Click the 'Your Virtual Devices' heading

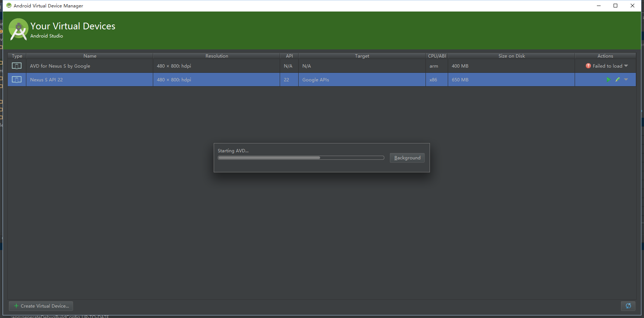[x=73, y=26]
